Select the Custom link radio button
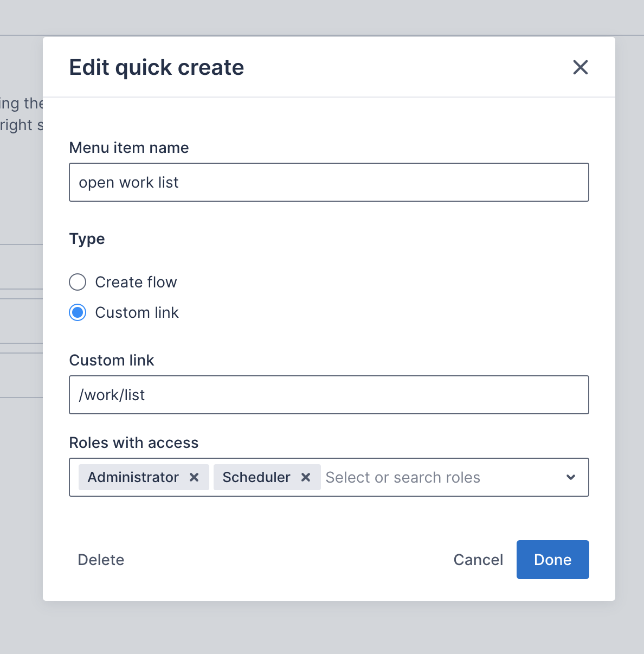This screenshot has width=644, height=654. pos(78,312)
